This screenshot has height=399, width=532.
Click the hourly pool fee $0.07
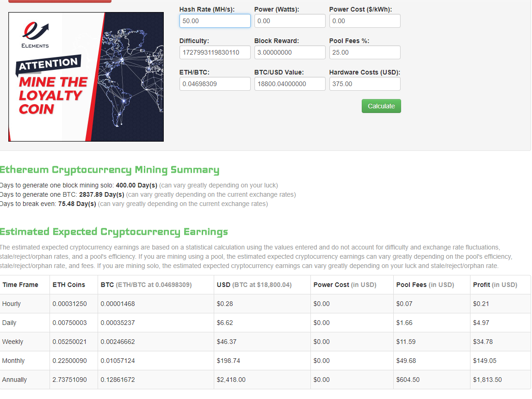(x=404, y=304)
